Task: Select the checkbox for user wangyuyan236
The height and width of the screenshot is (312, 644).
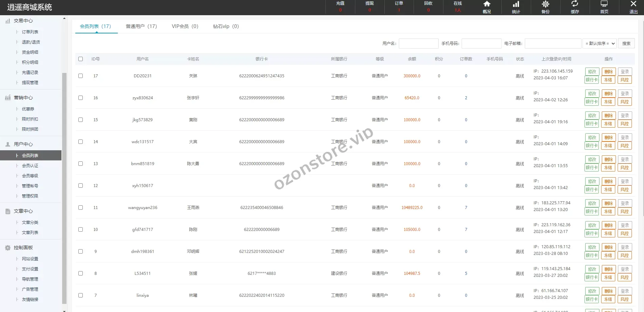Action: pyautogui.click(x=80, y=207)
